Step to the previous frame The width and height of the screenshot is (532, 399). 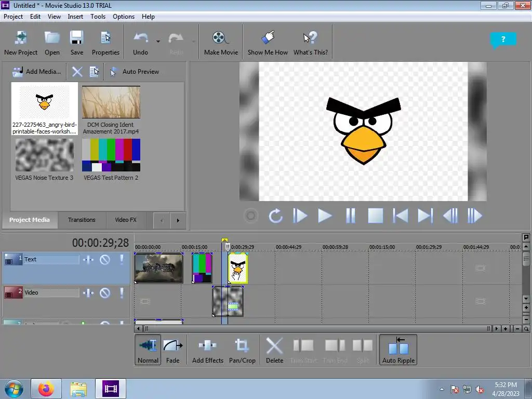point(450,216)
